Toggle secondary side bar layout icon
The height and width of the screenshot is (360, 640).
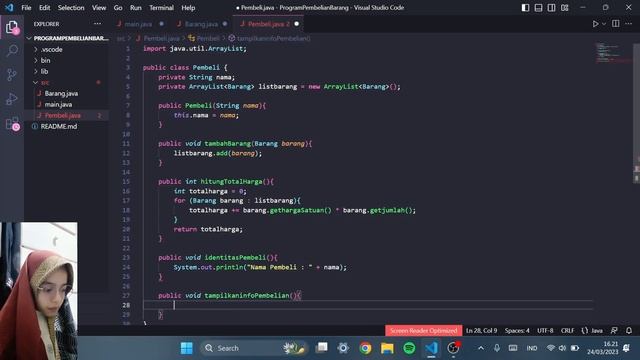point(551,8)
